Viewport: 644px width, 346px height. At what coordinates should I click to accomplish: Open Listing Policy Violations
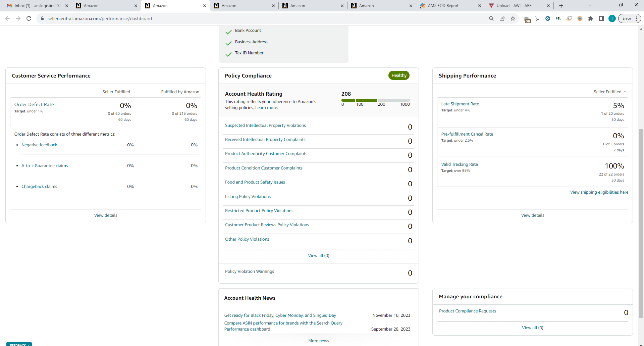[x=248, y=197]
